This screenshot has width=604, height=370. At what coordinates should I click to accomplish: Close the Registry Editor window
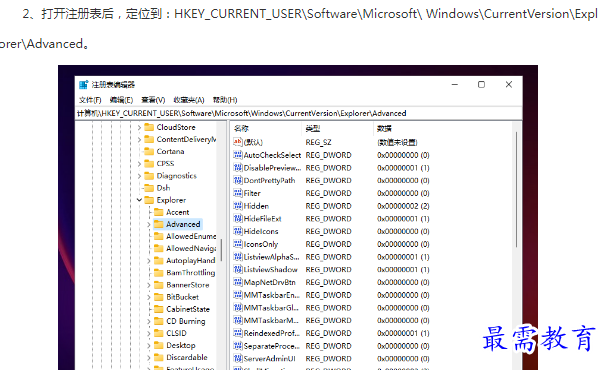509,84
